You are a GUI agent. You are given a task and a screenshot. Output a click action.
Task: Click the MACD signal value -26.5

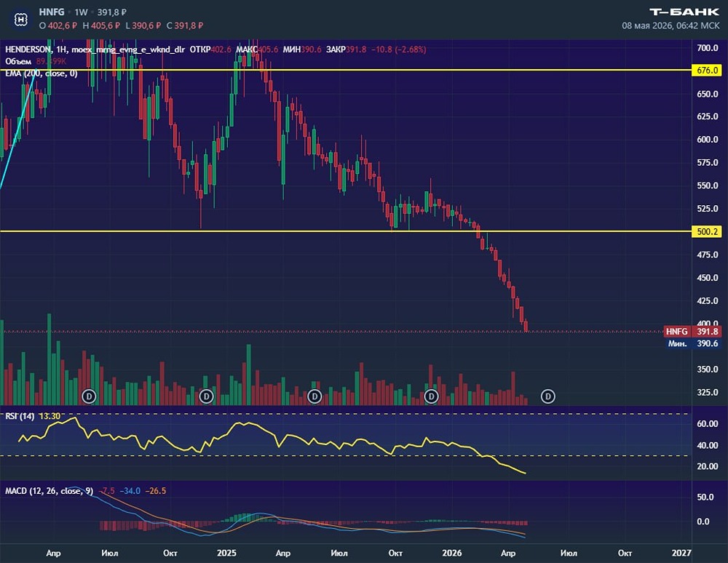pos(156,491)
